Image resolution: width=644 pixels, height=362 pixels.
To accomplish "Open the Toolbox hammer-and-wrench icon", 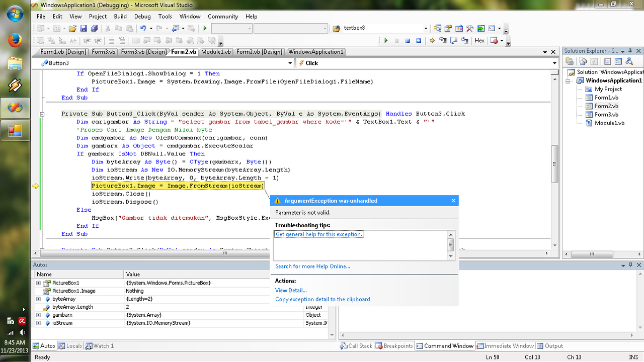I will pyautogui.click(x=470, y=28).
